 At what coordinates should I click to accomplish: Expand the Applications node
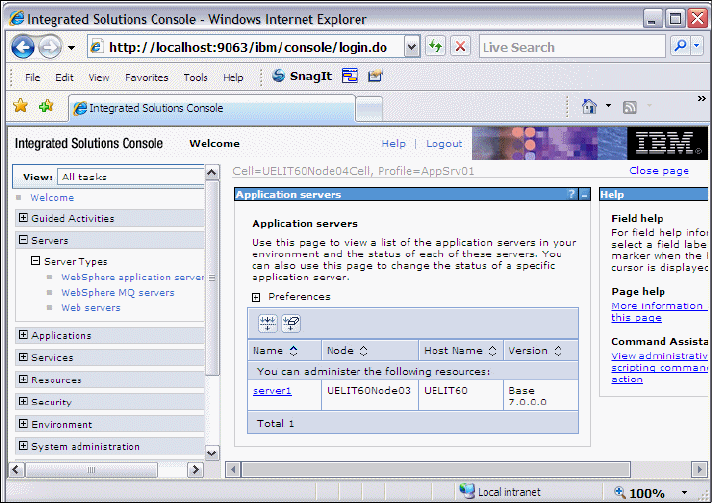point(23,335)
